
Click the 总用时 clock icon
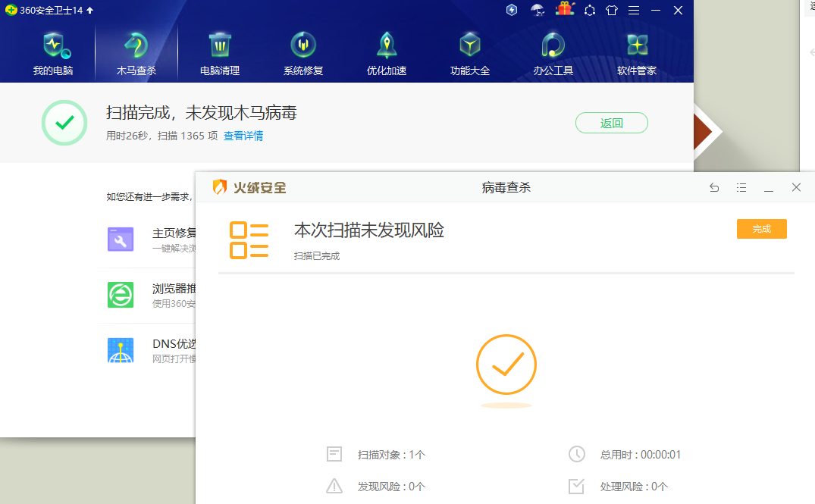point(577,454)
